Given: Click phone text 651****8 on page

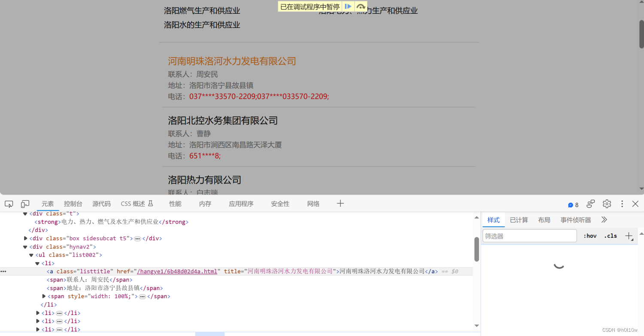Looking at the screenshot, I should tap(204, 156).
